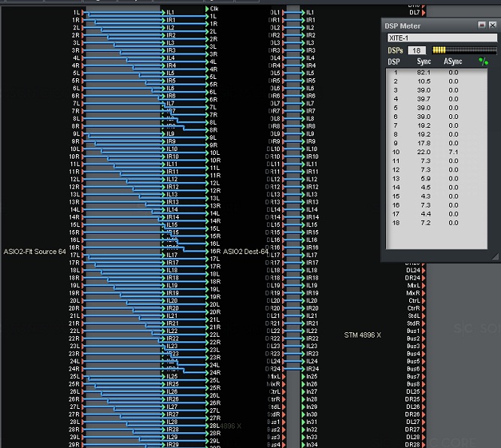Click the 29R output port of ASIO2-Flt Source 64
Image resolution: width=501 pixels, height=448 pixels.
click(x=83, y=444)
